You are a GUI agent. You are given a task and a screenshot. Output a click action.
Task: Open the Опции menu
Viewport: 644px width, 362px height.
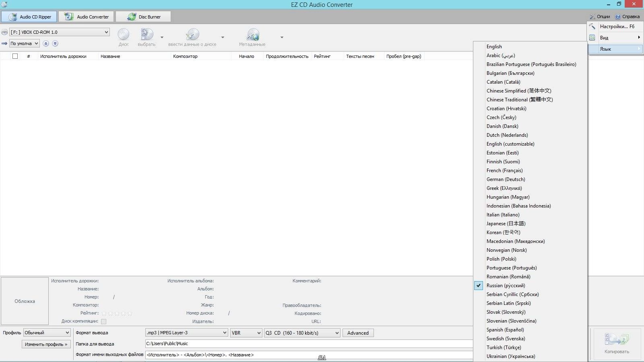tap(600, 16)
